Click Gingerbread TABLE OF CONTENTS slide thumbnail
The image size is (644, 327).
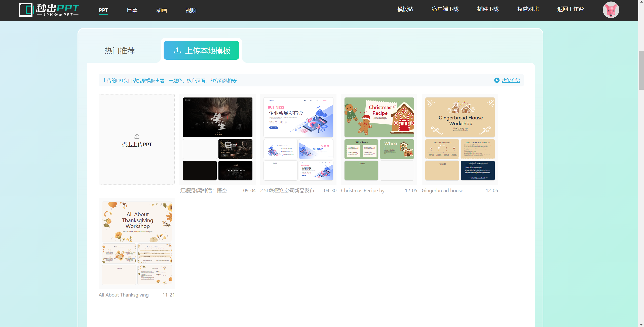click(x=442, y=149)
